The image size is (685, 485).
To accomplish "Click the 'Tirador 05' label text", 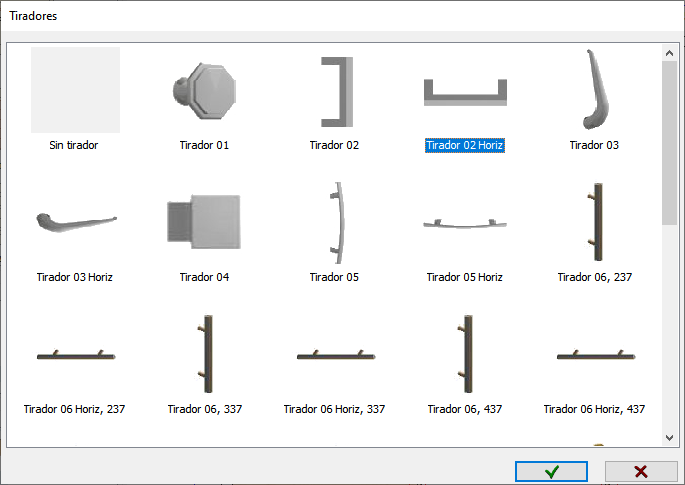I will point(334,277).
